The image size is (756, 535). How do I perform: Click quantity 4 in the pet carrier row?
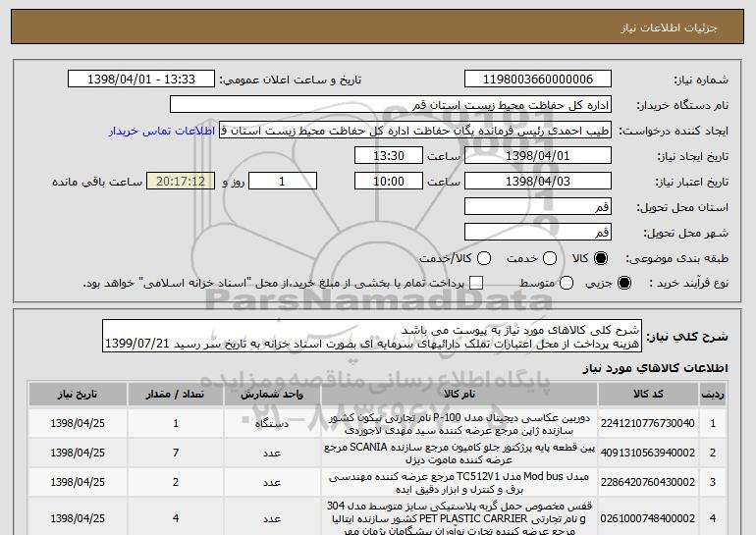[176, 518]
